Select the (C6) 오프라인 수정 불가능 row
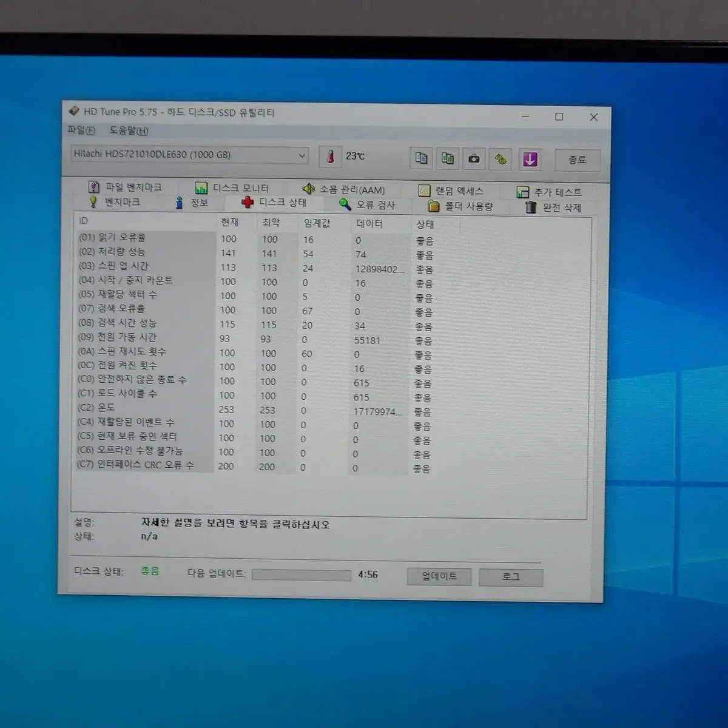 253,452
